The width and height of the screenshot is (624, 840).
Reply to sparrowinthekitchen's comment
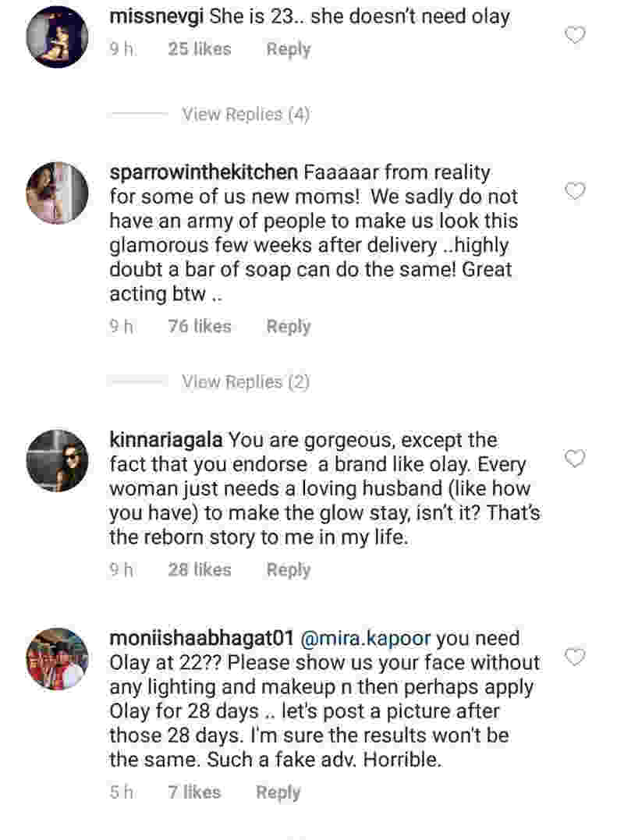(289, 327)
